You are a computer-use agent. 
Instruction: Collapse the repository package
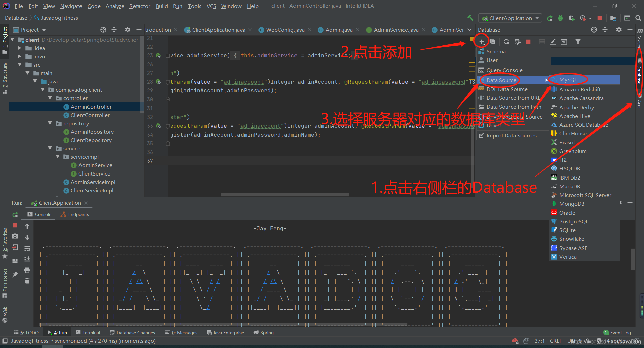point(50,123)
